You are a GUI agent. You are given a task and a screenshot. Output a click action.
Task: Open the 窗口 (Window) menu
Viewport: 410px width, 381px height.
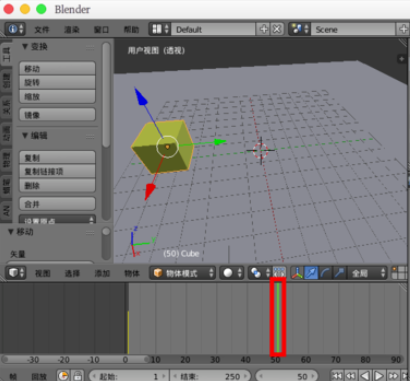pos(101,30)
